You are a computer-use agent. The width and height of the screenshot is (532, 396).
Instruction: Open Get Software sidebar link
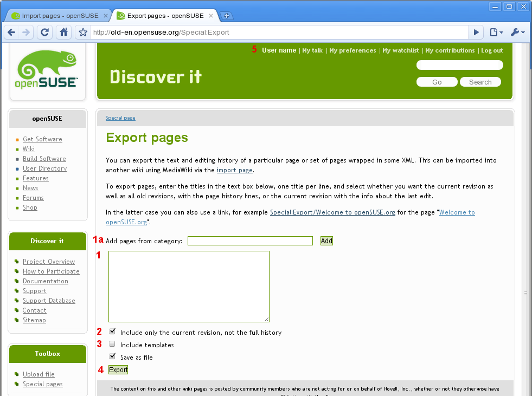pos(42,139)
